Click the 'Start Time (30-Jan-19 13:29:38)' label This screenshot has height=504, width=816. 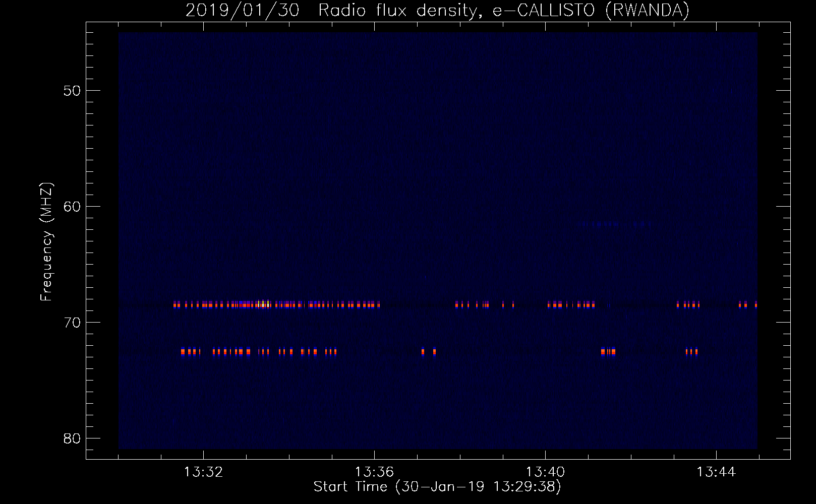[x=437, y=487]
